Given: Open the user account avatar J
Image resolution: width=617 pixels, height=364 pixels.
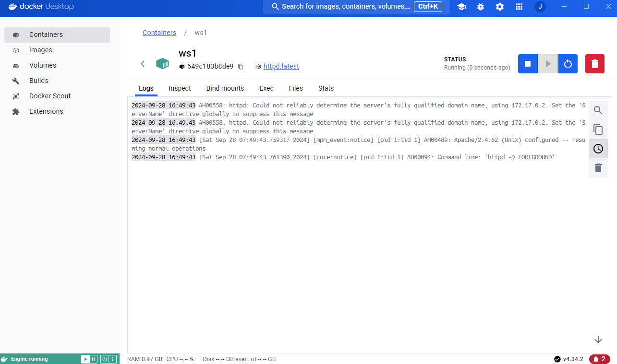Looking at the screenshot, I should [x=540, y=7].
